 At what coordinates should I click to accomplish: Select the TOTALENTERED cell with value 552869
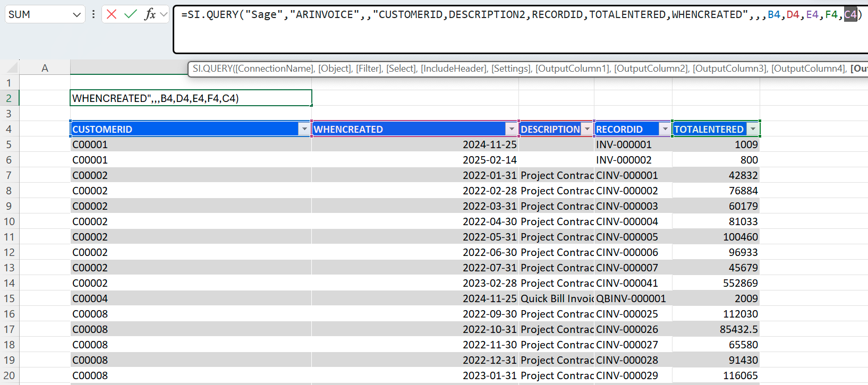[716, 283]
